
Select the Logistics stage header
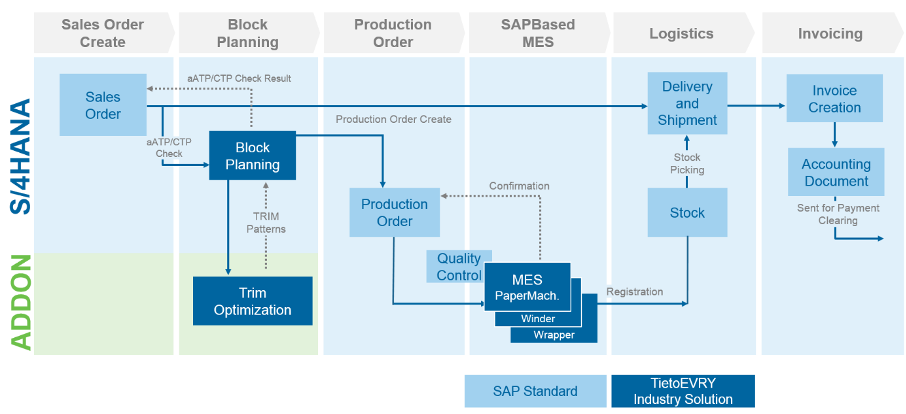click(682, 33)
